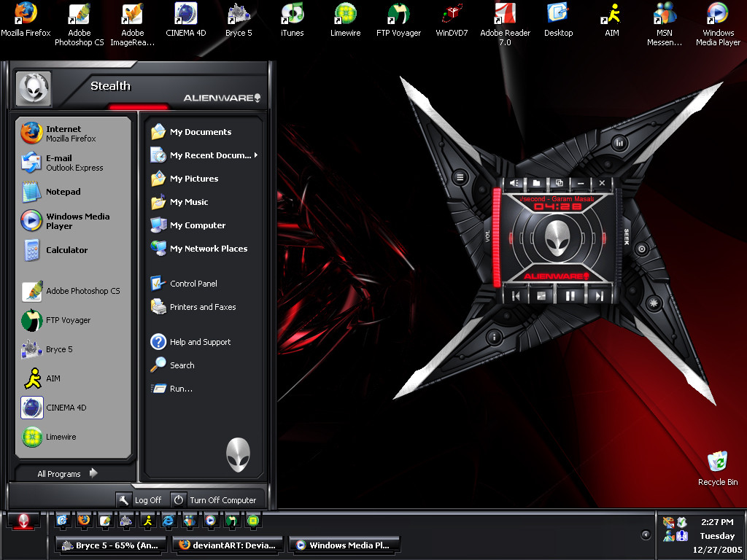Click the asterisk visualization button on player
Viewport: 747px width, 560px height.
pyautogui.click(x=654, y=303)
